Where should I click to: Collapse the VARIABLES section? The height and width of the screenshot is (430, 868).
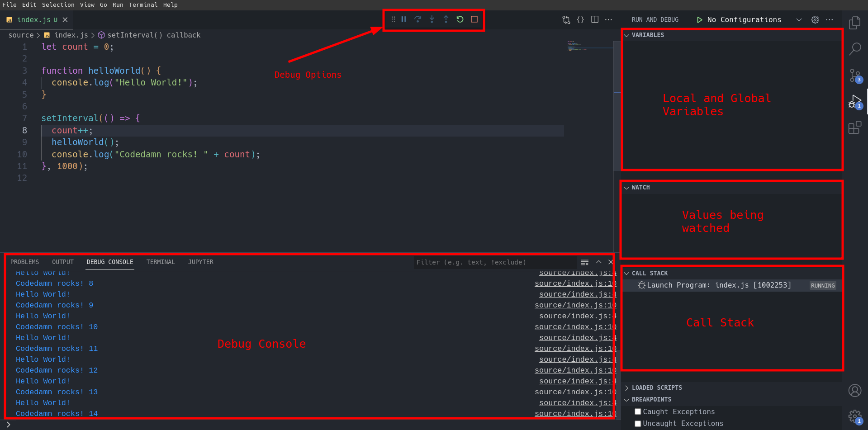(x=626, y=35)
